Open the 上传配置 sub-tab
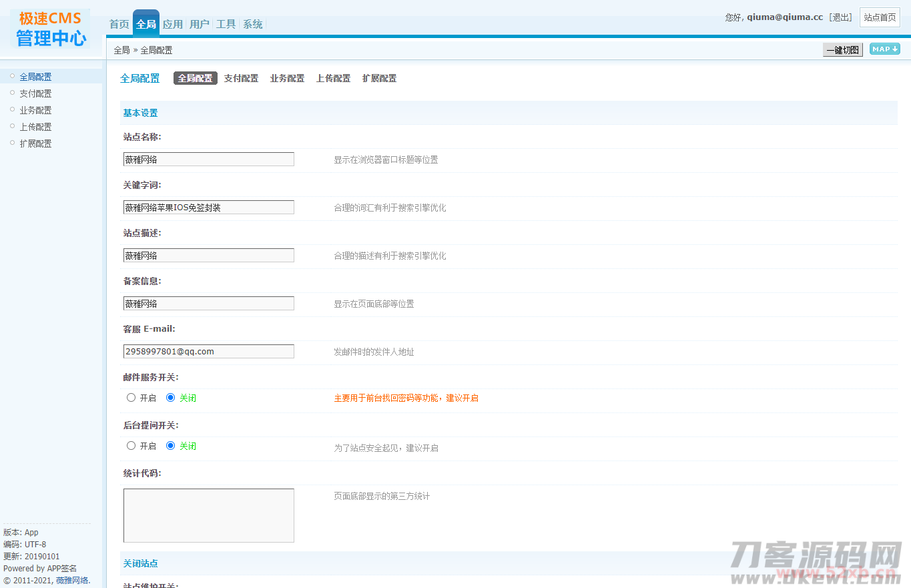 click(x=333, y=79)
